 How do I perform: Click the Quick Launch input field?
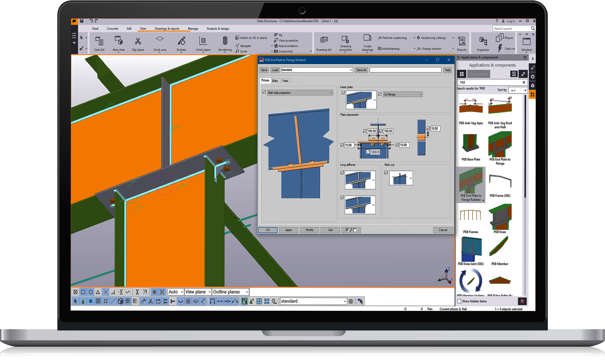coord(511,28)
